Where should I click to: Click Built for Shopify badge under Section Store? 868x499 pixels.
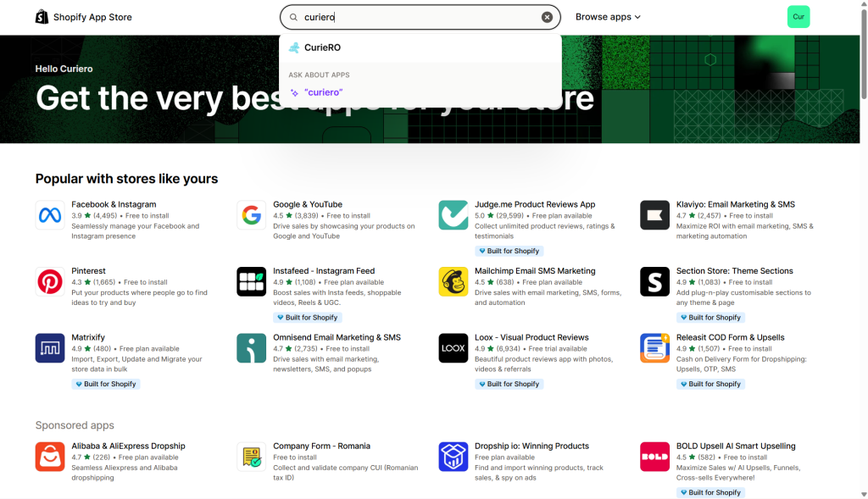(x=710, y=318)
